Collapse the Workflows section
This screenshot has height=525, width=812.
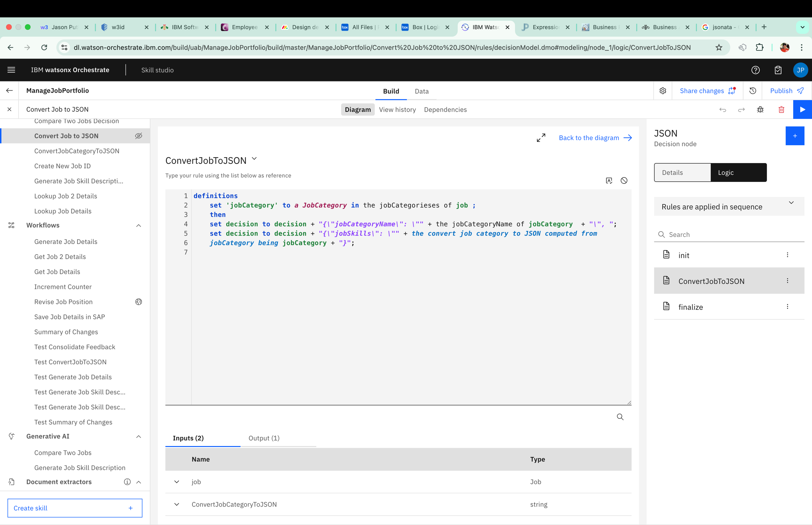coord(138,225)
